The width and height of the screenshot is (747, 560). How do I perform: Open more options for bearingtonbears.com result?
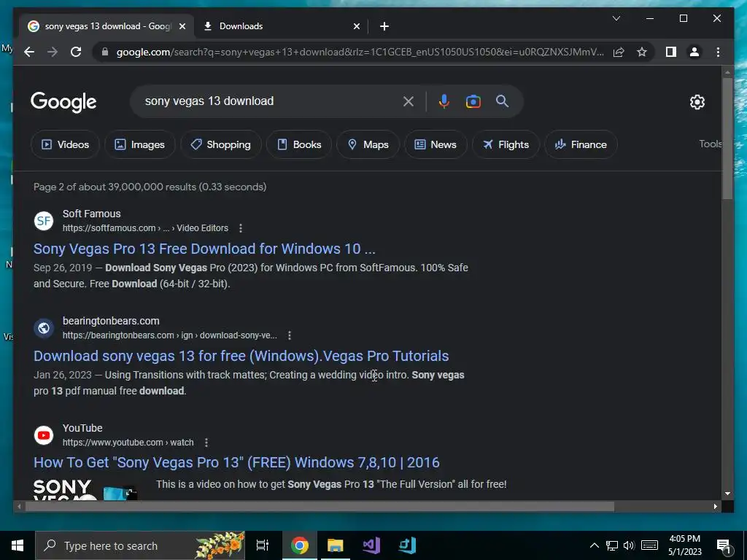click(289, 335)
